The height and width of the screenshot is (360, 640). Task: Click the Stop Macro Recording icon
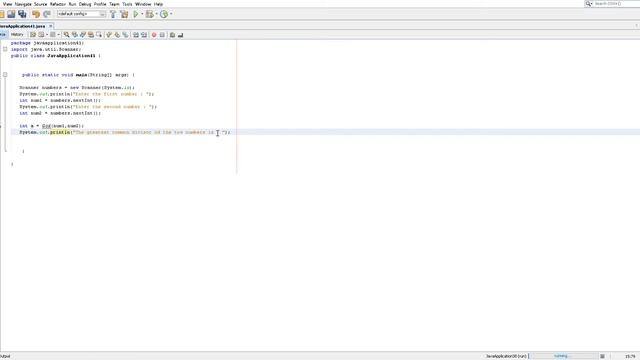[x=162, y=35]
